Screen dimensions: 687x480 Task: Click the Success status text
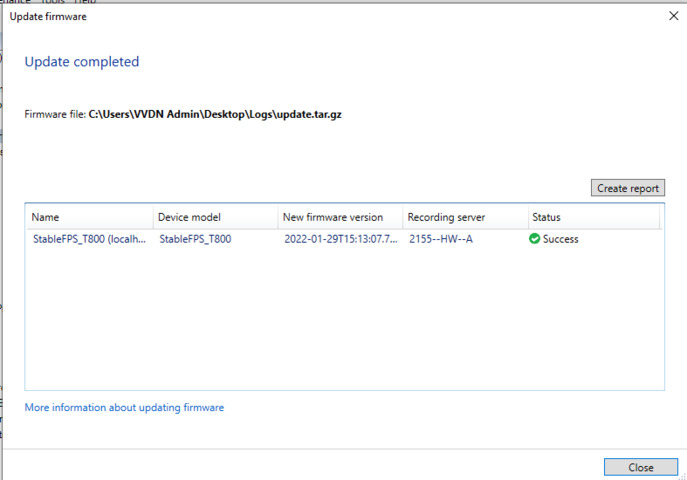(560, 239)
